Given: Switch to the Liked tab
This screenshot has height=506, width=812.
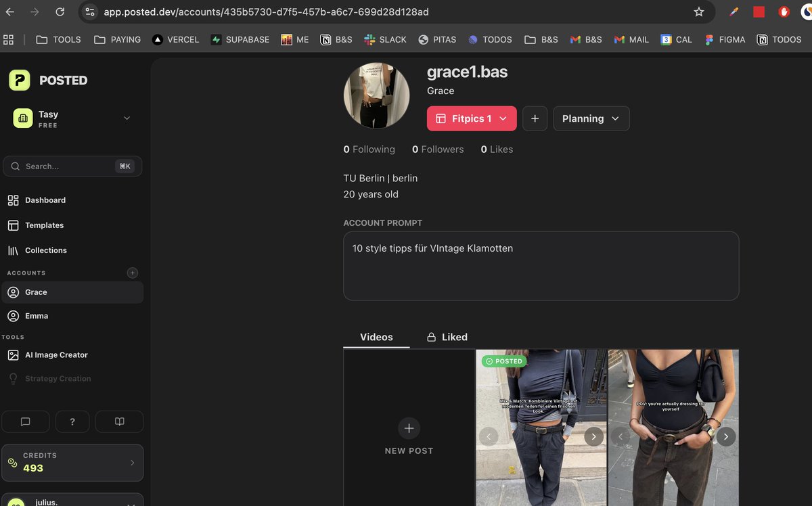Looking at the screenshot, I should click(447, 337).
